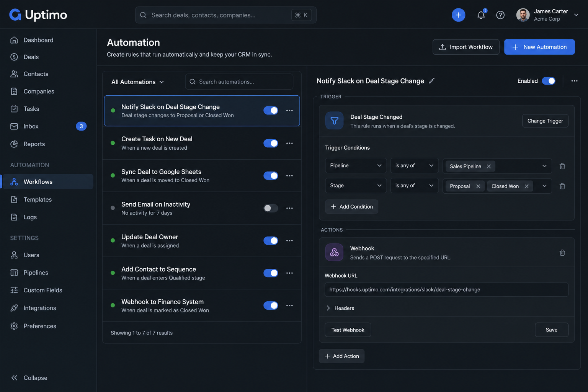Open the Pipeline row operator dropdown
Viewport: 588px width, 392px height.
coord(415,165)
